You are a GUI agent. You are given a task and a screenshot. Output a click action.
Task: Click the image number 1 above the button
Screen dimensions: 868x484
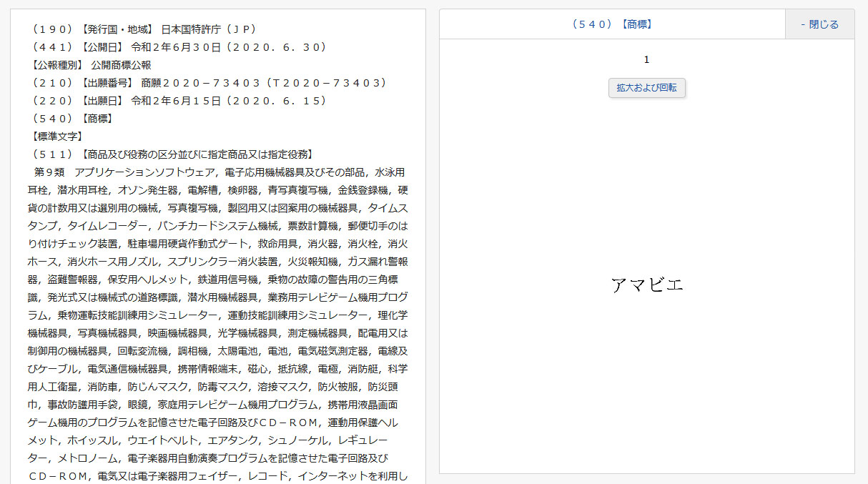[x=646, y=59]
